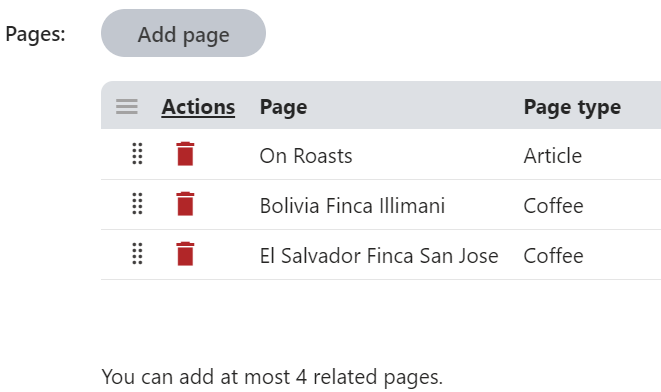This screenshot has width=661, height=392.
Task: Remove El Salvador Finca San Jose entry
Action: click(x=185, y=254)
